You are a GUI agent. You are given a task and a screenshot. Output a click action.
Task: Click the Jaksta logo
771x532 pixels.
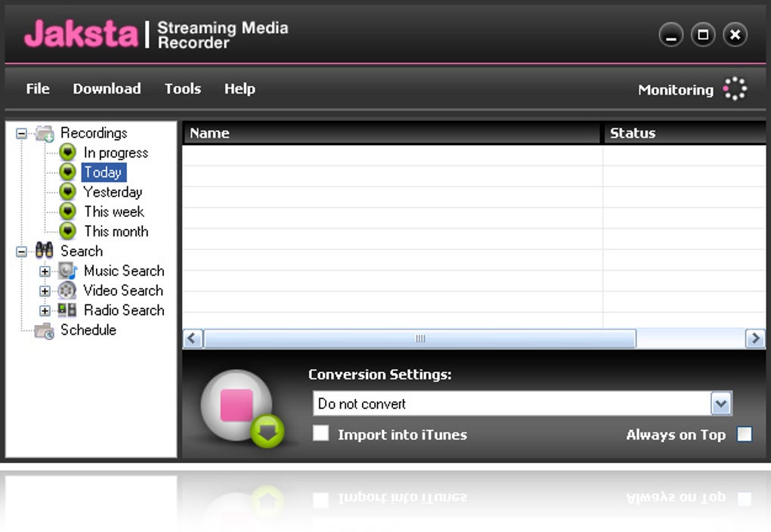(81, 33)
